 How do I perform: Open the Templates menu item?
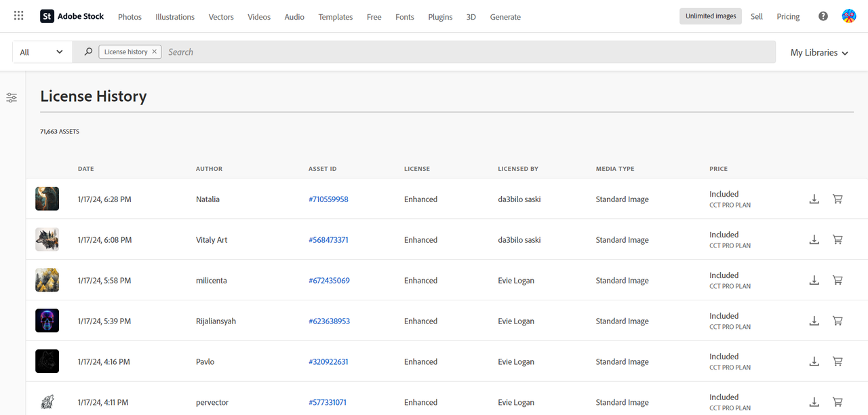336,17
